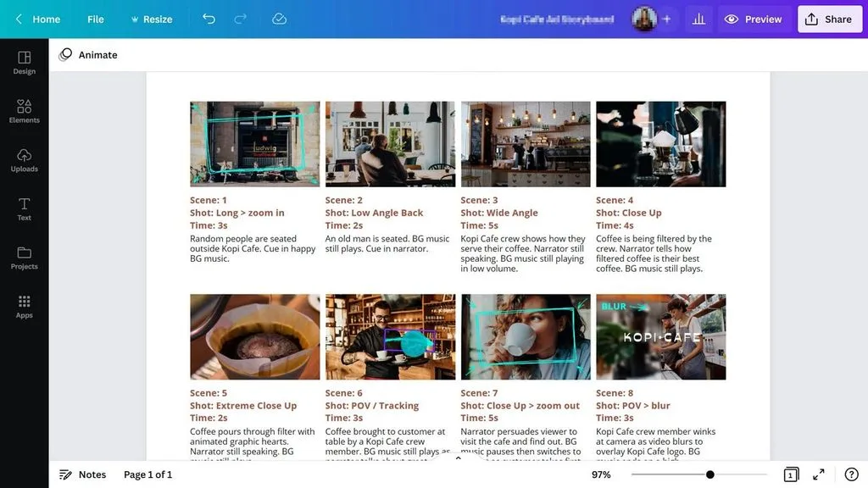Open the help question mark icon
The width and height of the screenshot is (868, 488).
point(851,474)
